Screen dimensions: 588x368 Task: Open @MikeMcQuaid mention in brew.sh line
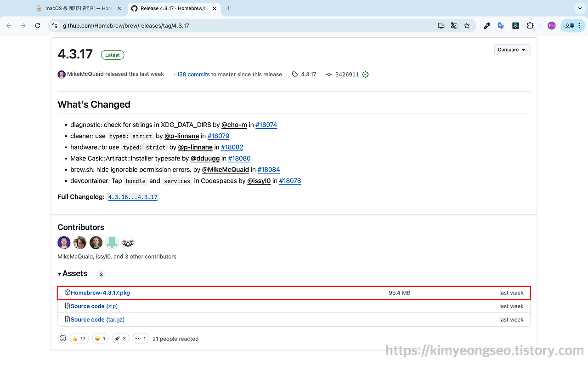pos(226,170)
